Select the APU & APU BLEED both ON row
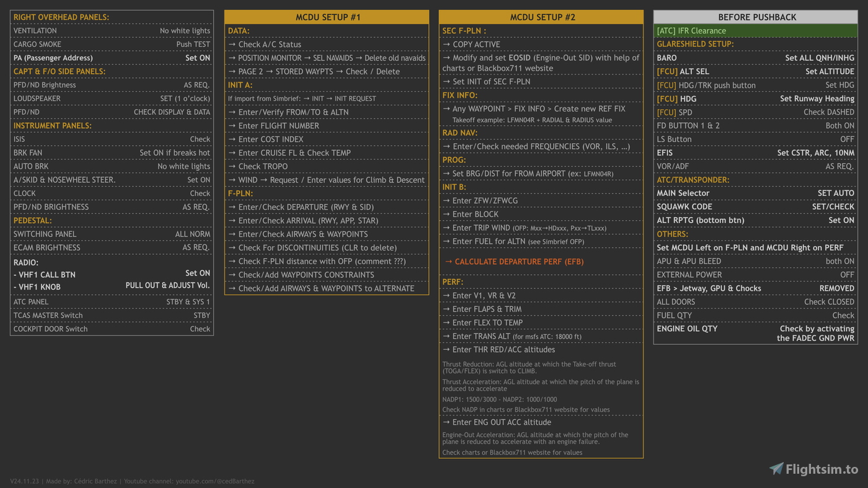This screenshot has width=868, height=488. [x=756, y=261]
